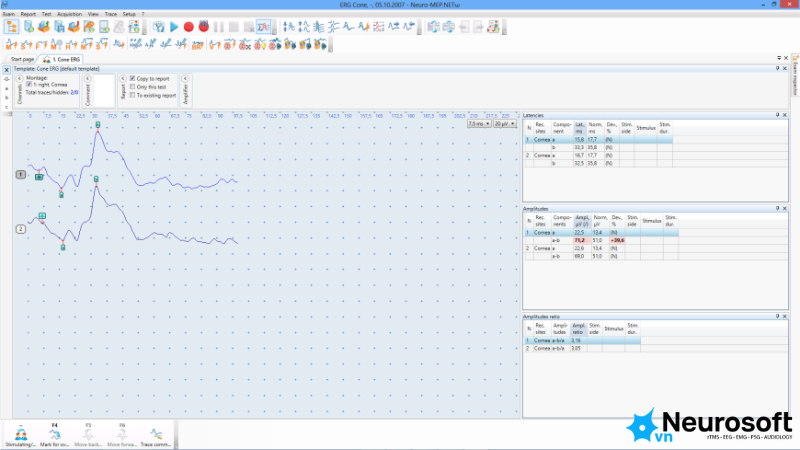Click the averaging sigma icon
The height and width of the screenshot is (450, 800).
click(x=263, y=27)
